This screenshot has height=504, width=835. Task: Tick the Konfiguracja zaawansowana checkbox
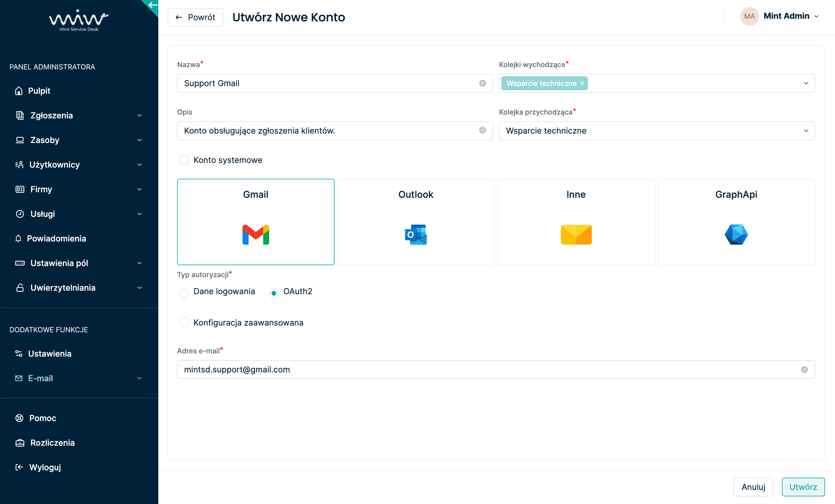click(x=184, y=322)
